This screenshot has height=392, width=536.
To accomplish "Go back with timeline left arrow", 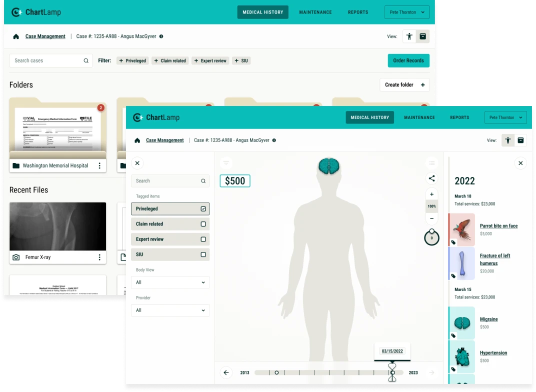I will tap(226, 372).
